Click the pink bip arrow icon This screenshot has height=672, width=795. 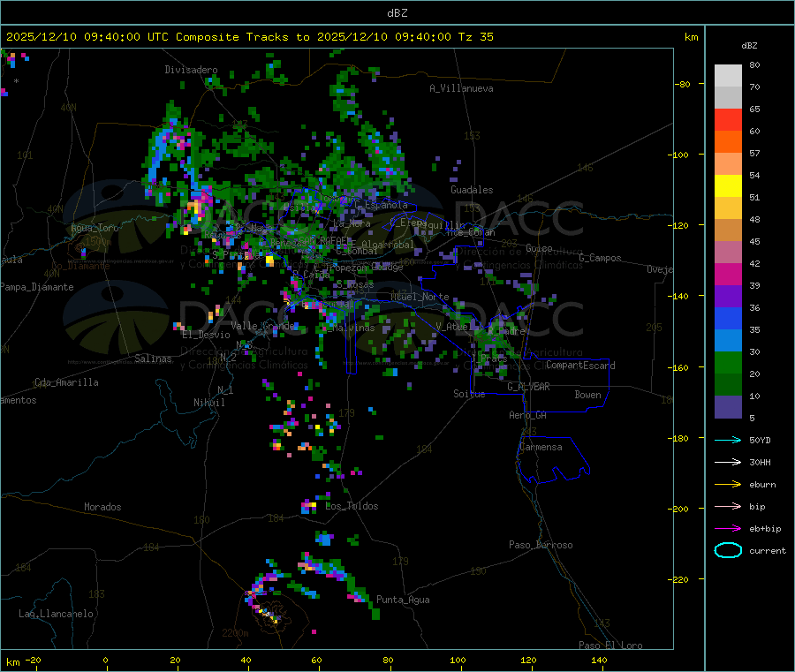[x=728, y=506]
